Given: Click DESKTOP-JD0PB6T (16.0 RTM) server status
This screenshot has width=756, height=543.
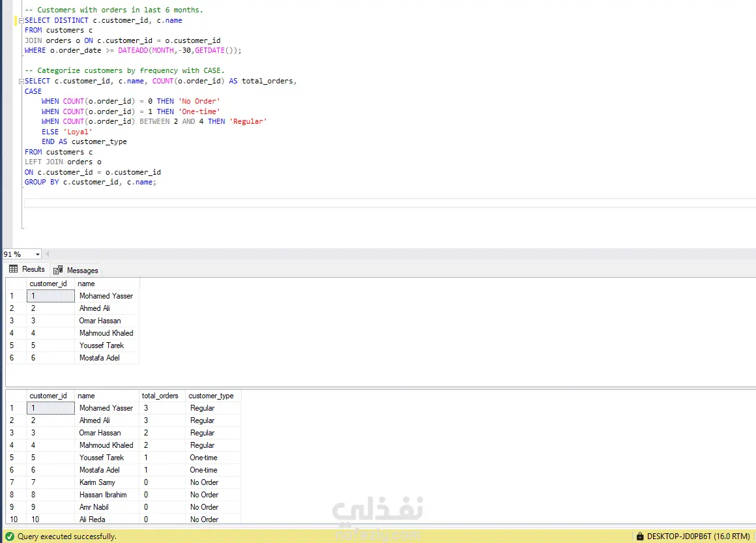Looking at the screenshot, I should [698, 536].
